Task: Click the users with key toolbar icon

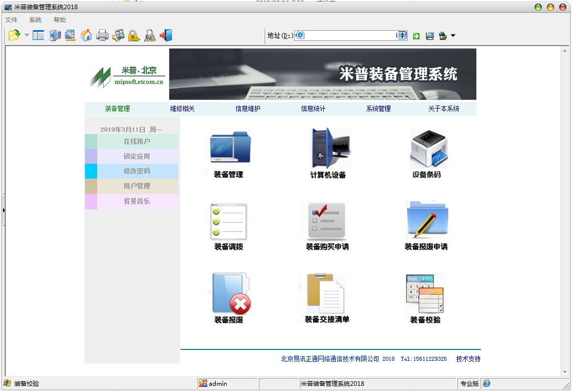Action: pyautogui.click(x=118, y=35)
